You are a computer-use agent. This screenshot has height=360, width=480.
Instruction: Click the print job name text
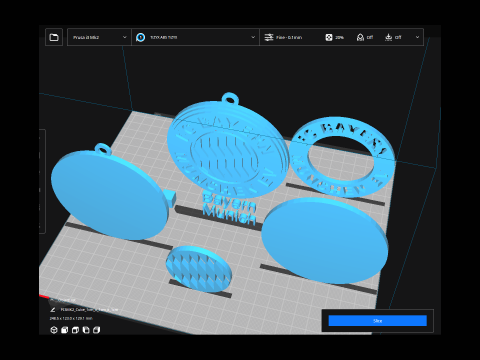89,310
